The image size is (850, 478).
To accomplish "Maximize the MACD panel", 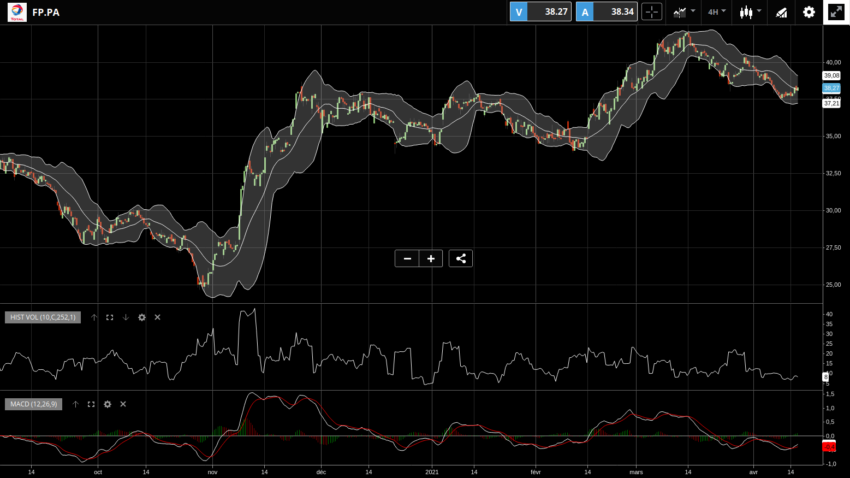I will pyautogui.click(x=91, y=404).
